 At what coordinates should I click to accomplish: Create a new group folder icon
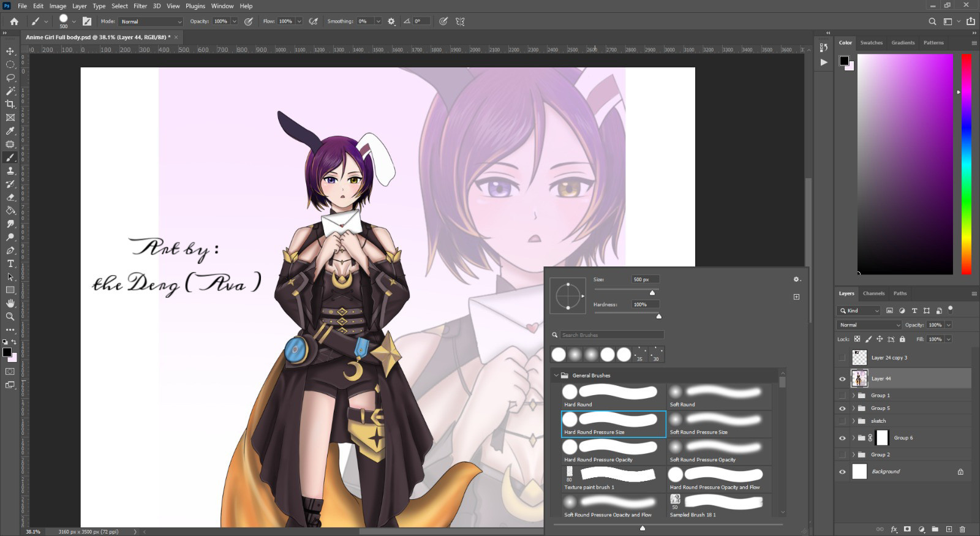tap(935, 529)
